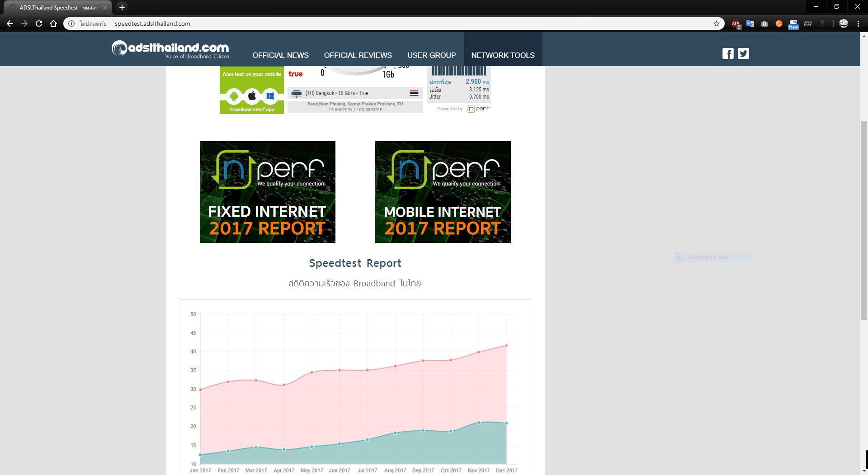Bookmark this page with the star

point(717,24)
